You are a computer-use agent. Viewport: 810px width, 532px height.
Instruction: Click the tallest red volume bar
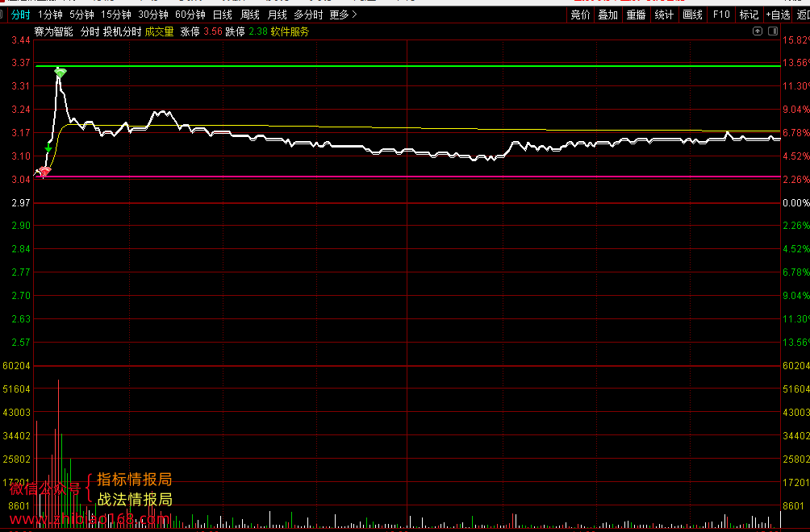[58, 454]
